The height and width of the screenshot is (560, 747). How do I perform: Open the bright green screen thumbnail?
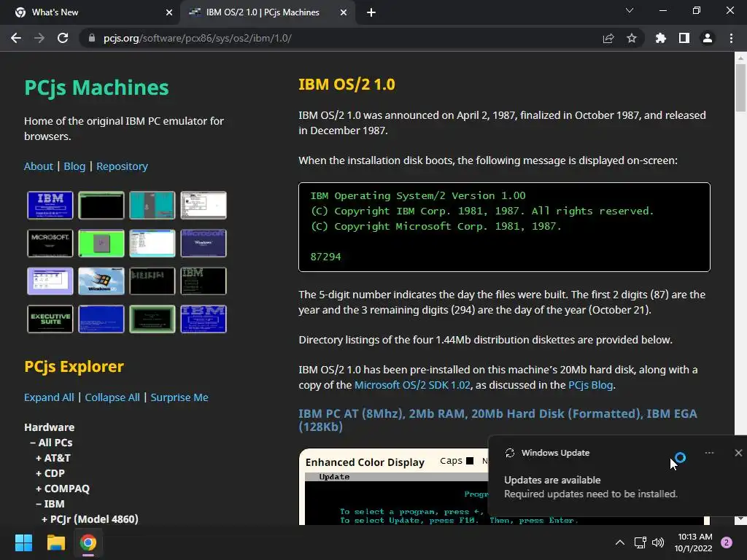pos(101,243)
